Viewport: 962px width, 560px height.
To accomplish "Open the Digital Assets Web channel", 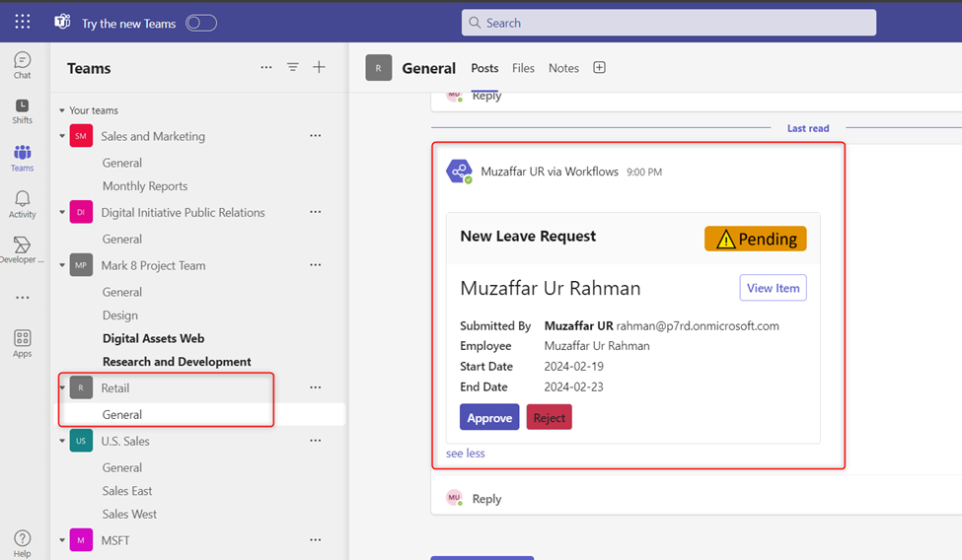I will (x=153, y=338).
